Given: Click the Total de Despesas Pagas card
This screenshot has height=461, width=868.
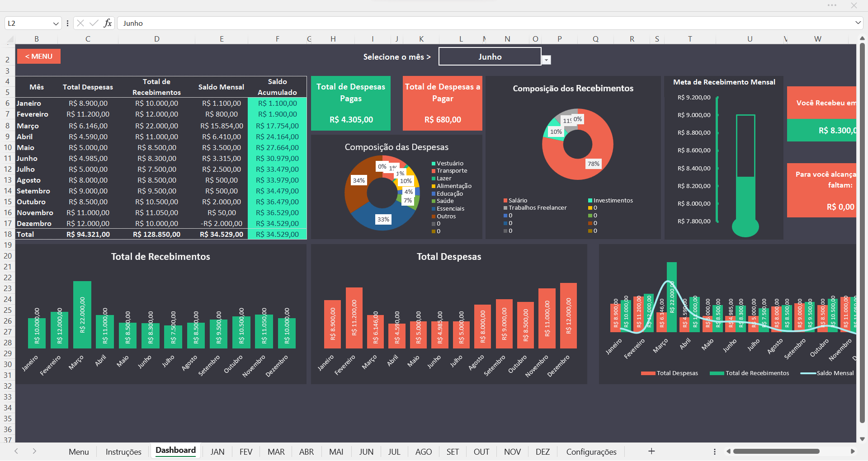Looking at the screenshot, I should coord(351,103).
